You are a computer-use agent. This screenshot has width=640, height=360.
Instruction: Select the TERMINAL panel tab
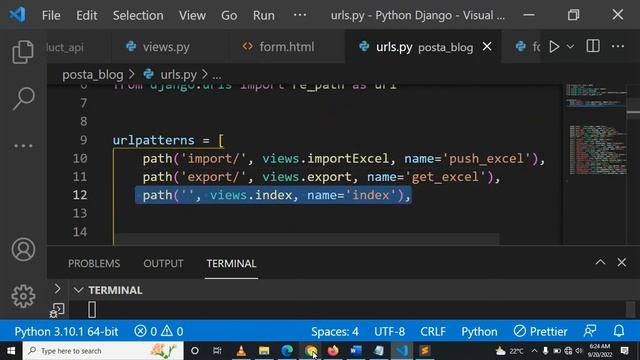231,264
